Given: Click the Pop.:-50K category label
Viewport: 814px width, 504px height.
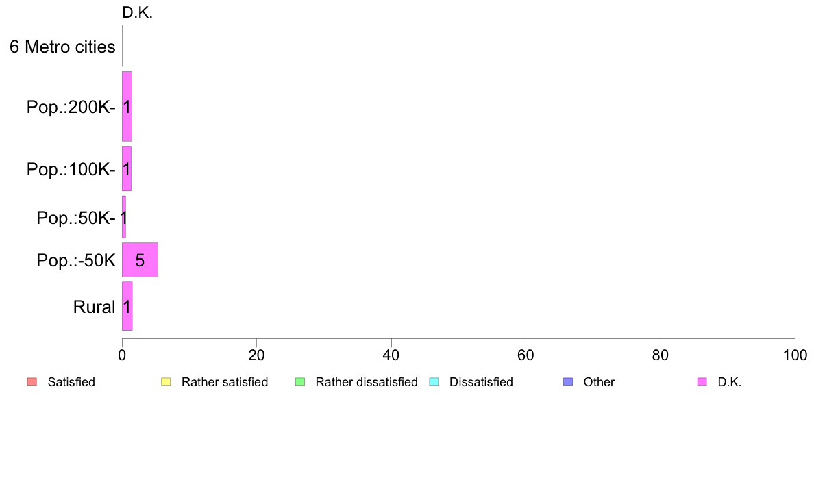Looking at the screenshot, I should [x=76, y=260].
